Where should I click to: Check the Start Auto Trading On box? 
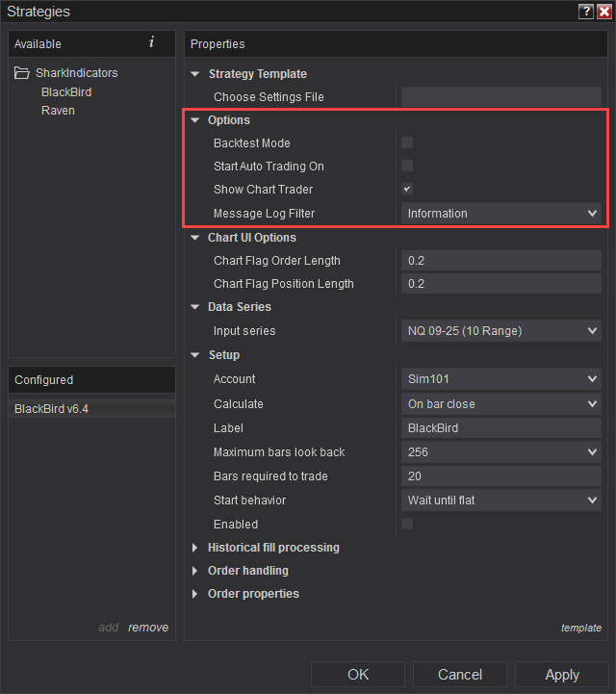407,166
